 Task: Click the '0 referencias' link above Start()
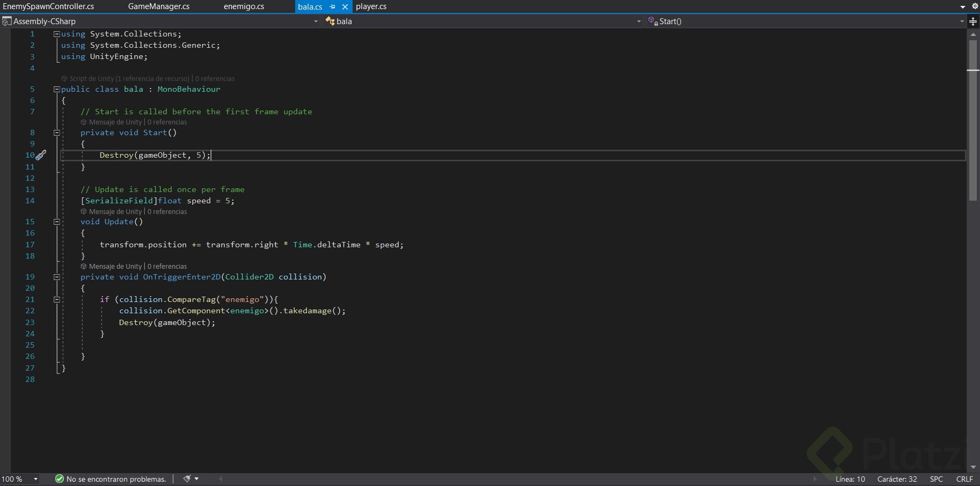(x=167, y=122)
